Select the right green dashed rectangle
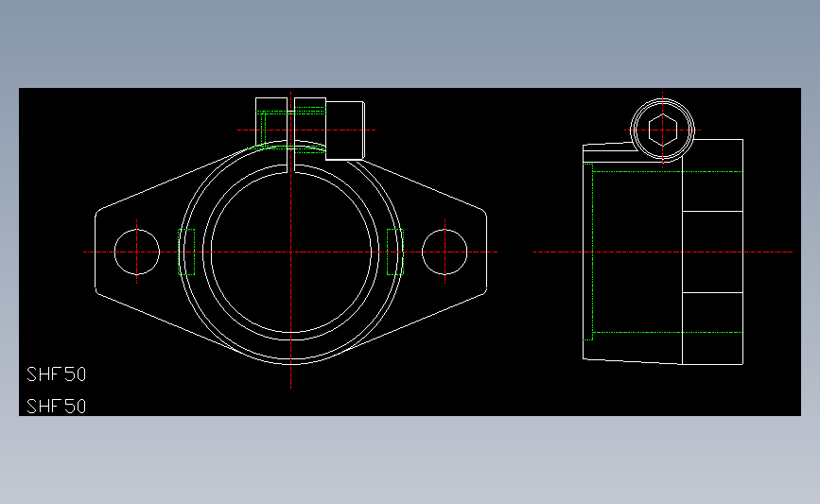The image size is (820, 504). (x=394, y=252)
